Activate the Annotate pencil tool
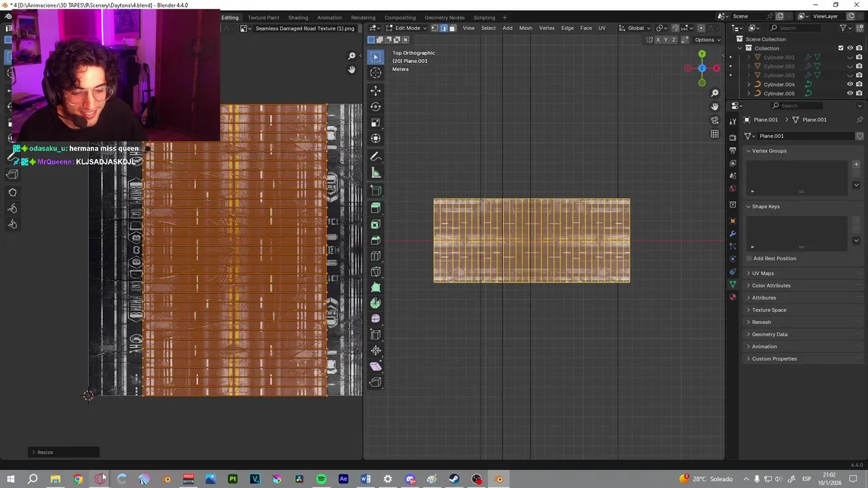This screenshot has height=488, width=868. [x=376, y=157]
